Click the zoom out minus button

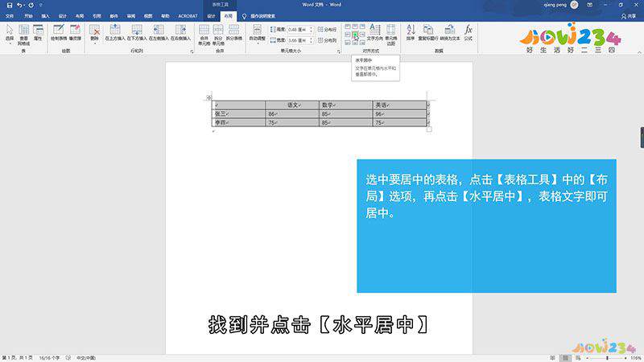pyautogui.click(x=588, y=358)
